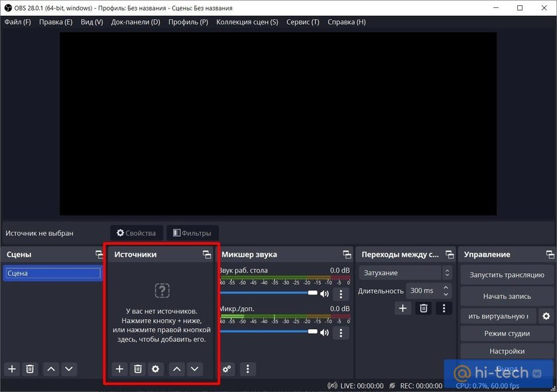This screenshot has width=557, height=392.
Task: Open audio mixer menu three dots at bottom
Action: click(247, 369)
